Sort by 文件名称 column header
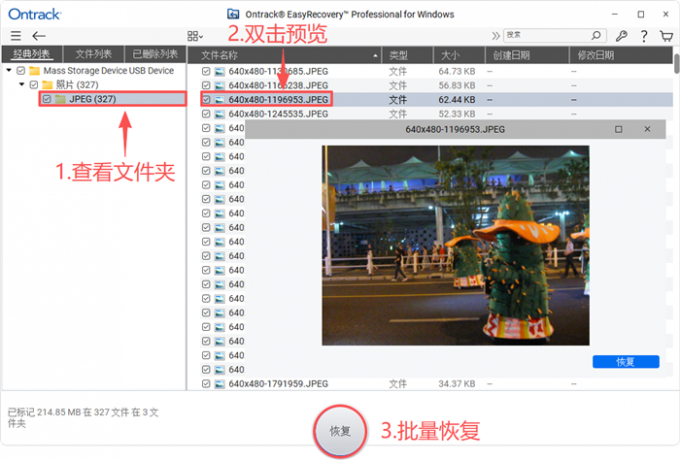Viewport: 680px width, 461px height. [x=284, y=55]
